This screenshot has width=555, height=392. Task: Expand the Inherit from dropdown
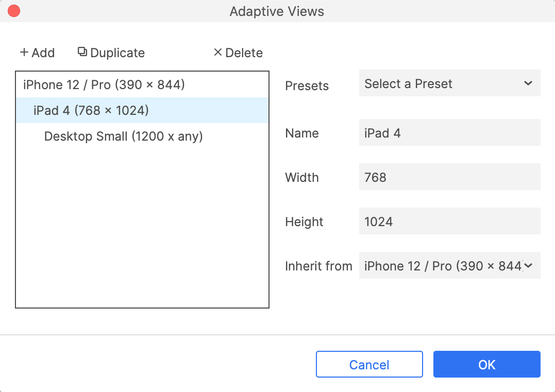(x=449, y=266)
